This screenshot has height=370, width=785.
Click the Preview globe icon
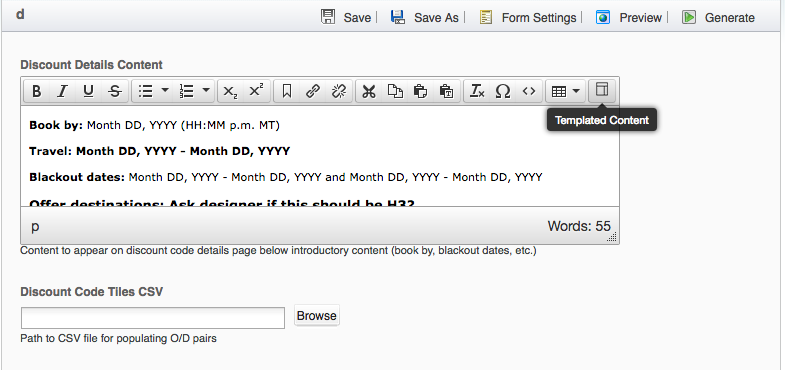click(603, 18)
